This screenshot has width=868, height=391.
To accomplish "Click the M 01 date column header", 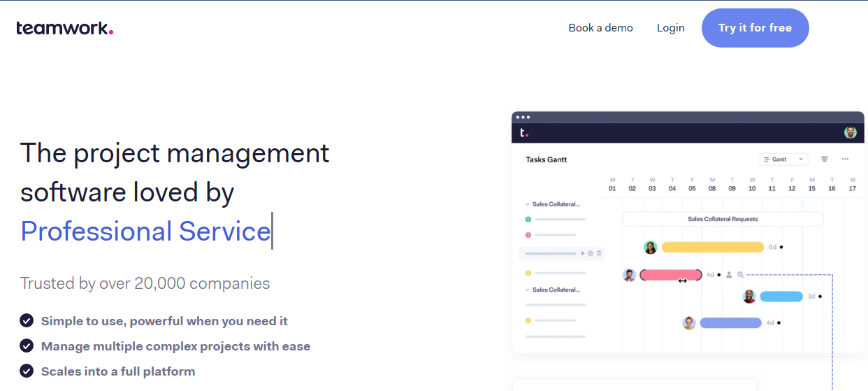I will tap(612, 184).
